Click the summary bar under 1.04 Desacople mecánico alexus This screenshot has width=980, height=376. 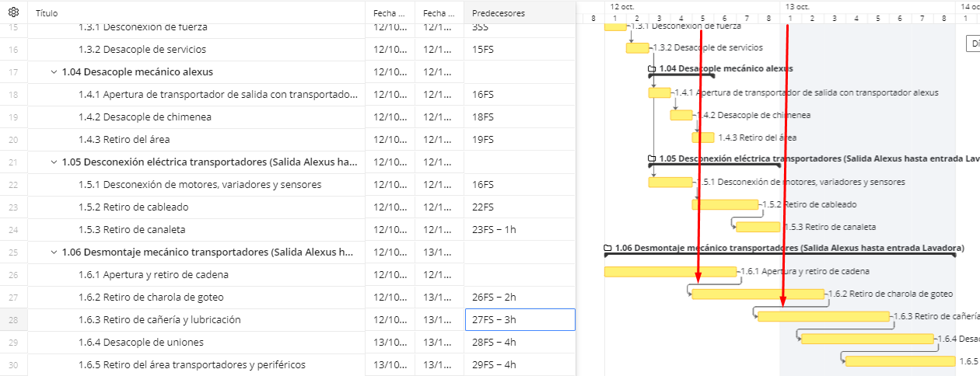click(x=681, y=76)
